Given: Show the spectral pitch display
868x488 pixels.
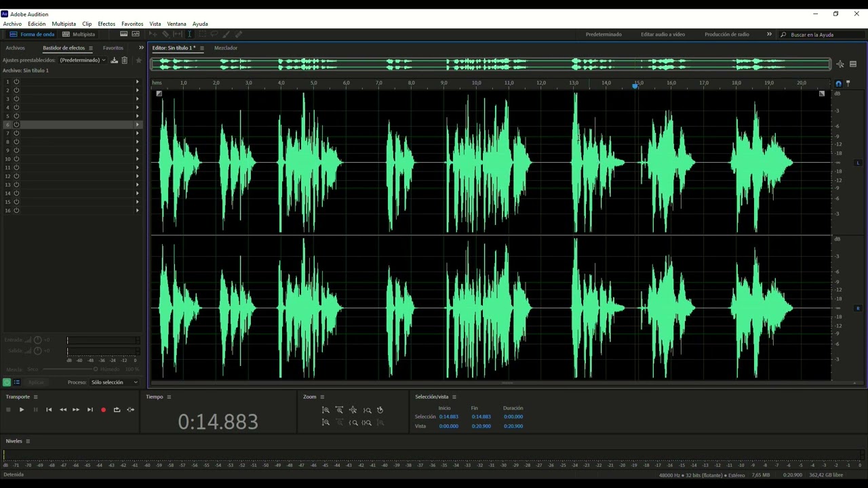Looking at the screenshot, I should pos(136,34).
